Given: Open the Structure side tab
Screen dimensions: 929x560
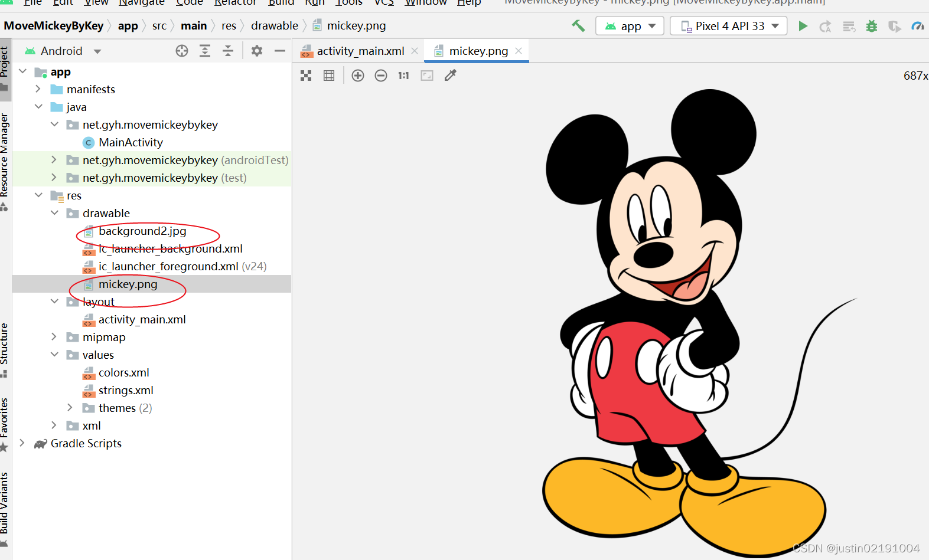Looking at the screenshot, I should tap(5, 349).
